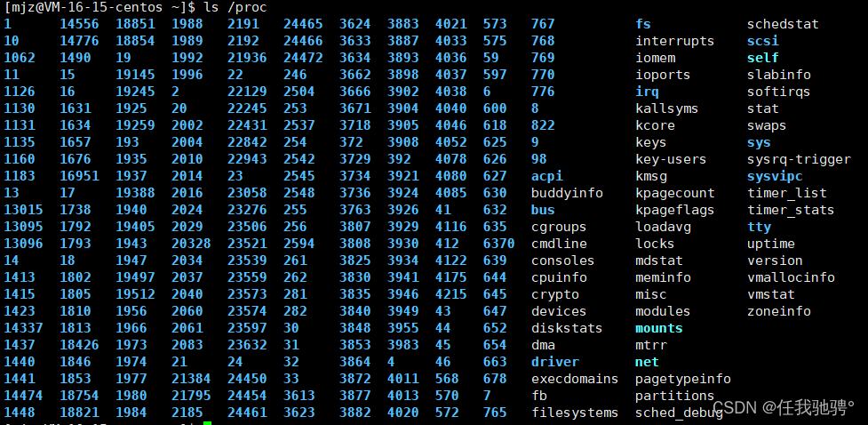Select the 'version' file name
This screenshot has height=425, width=868.
click(775, 261)
